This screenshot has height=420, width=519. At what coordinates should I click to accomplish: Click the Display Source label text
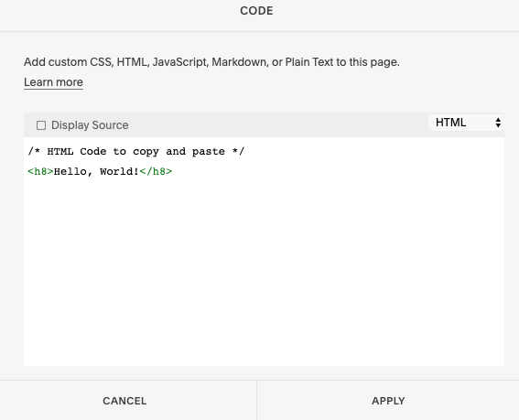pos(90,125)
